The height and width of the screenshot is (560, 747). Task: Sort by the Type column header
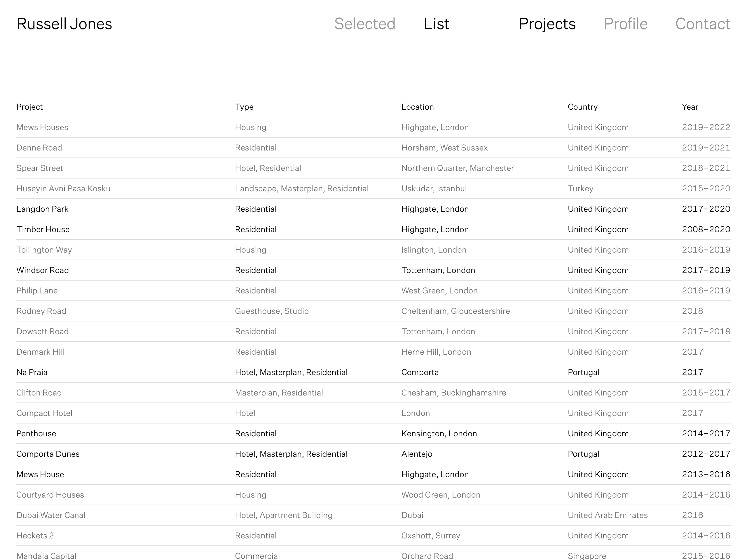point(244,107)
